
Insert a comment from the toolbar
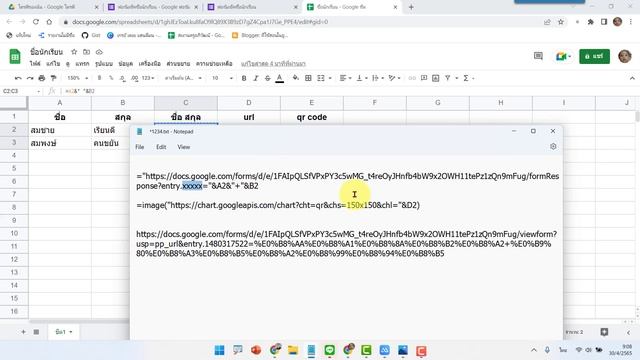[424, 78]
